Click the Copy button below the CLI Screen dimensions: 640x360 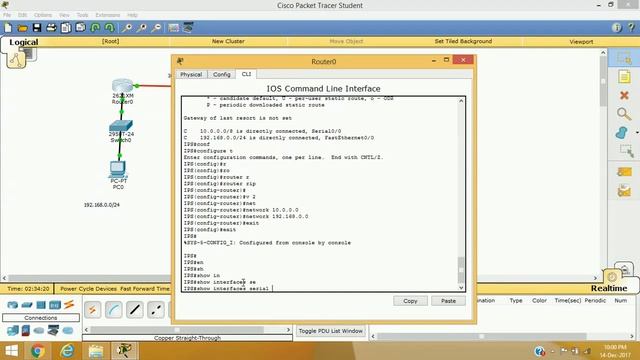point(410,301)
